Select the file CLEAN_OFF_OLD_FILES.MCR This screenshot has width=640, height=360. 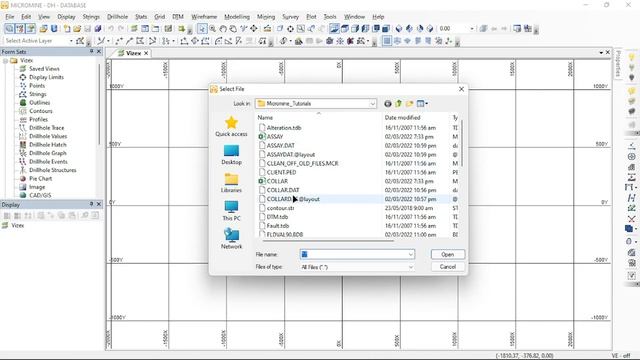point(302,163)
